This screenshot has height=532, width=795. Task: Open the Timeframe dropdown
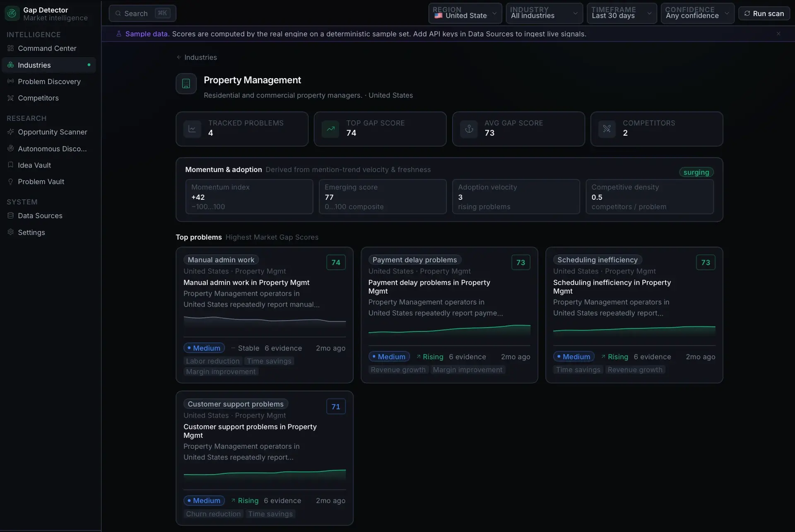[x=622, y=13]
